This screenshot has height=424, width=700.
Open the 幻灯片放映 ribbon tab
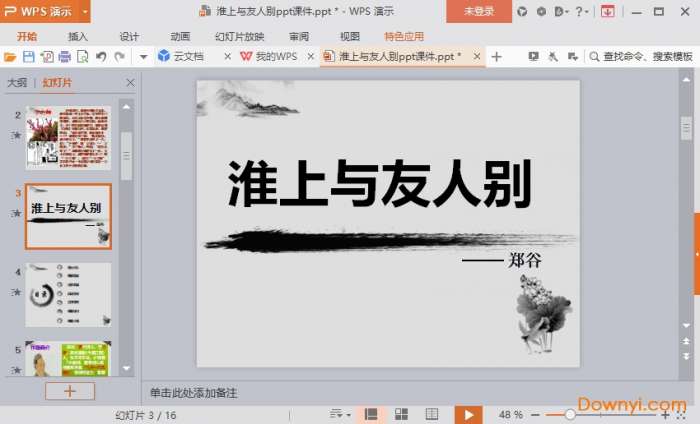point(240,36)
